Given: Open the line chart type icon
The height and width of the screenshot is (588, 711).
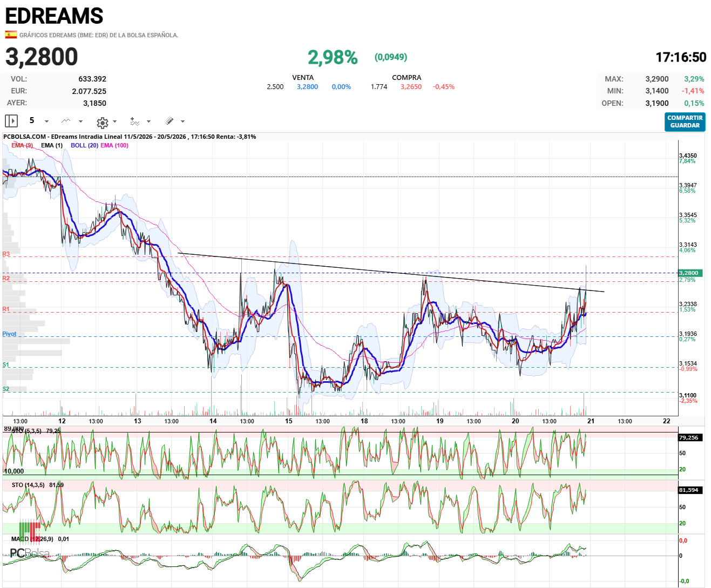Looking at the screenshot, I should pyautogui.click(x=66, y=121).
